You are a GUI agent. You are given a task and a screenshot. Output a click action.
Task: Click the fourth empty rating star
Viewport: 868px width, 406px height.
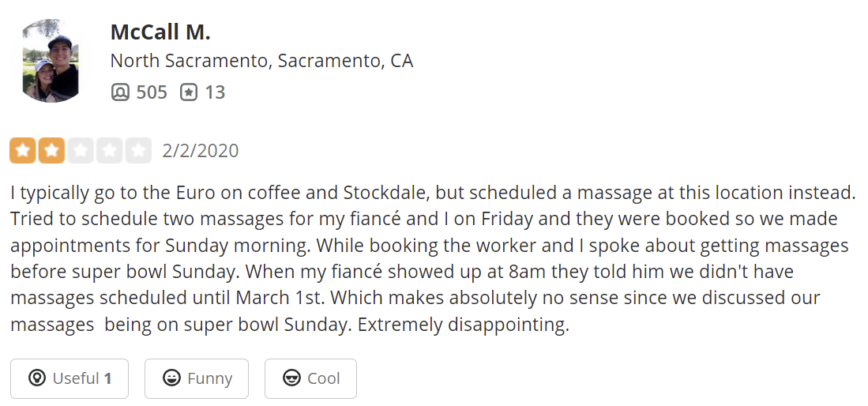(109, 150)
